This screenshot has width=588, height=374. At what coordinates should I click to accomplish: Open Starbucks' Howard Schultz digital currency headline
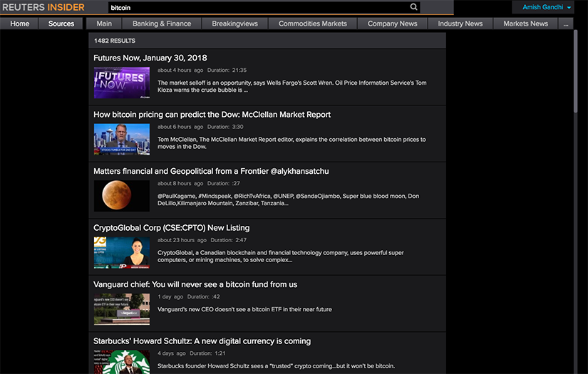[x=202, y=341]
